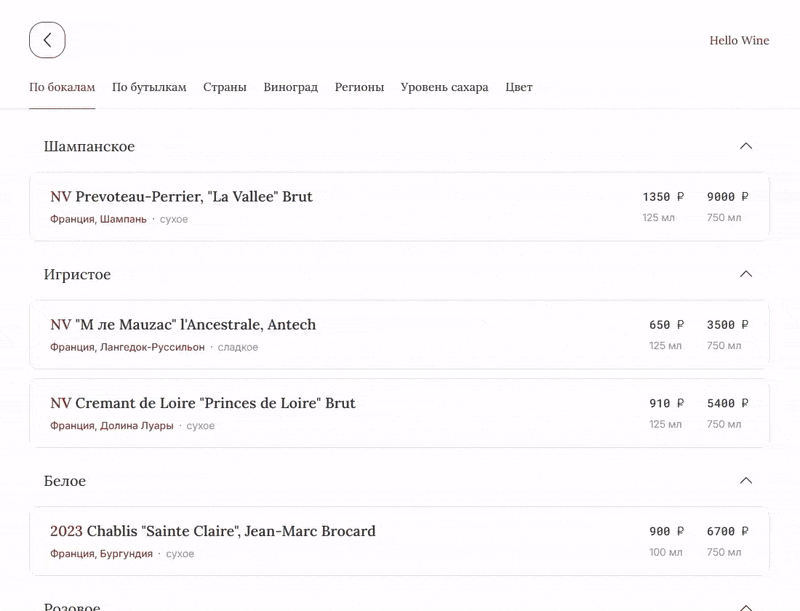Select the Виноград tab

pyautogui.click(x=291, y=87)
